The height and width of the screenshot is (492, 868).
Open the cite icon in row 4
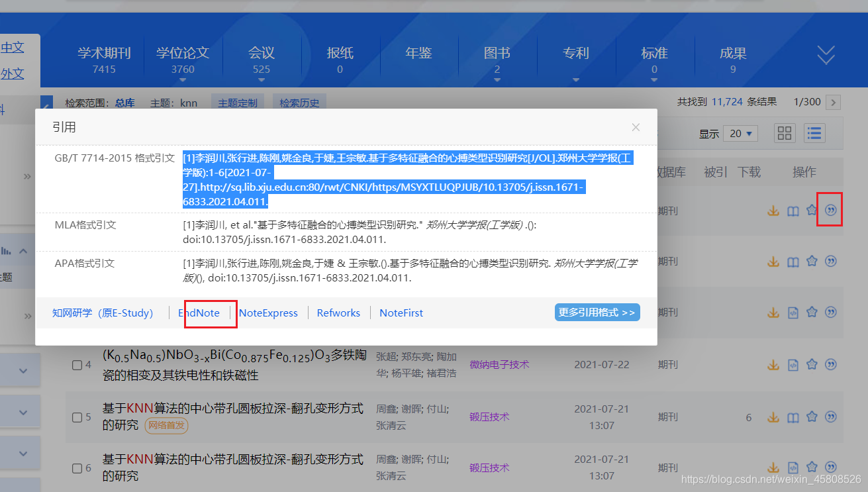[830, 364]
